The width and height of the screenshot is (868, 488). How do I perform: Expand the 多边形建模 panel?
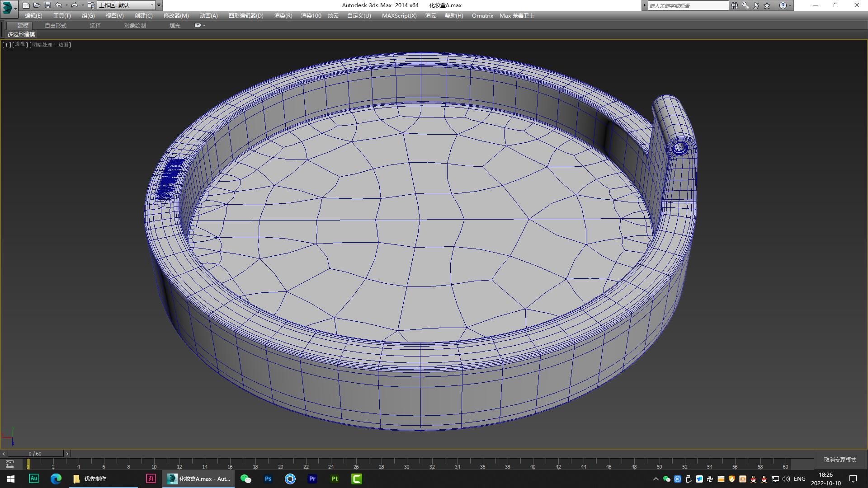[21, 34]
